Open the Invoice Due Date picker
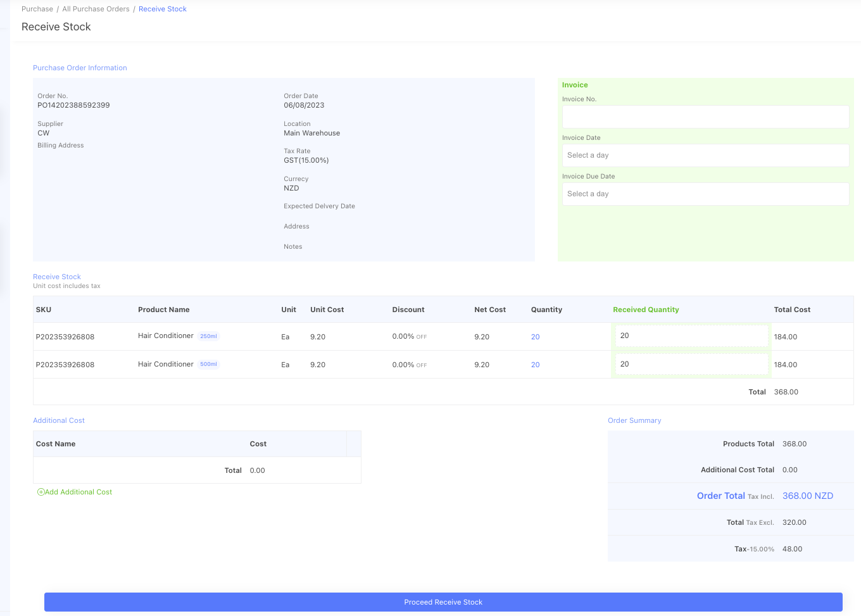 click(705, 194)
